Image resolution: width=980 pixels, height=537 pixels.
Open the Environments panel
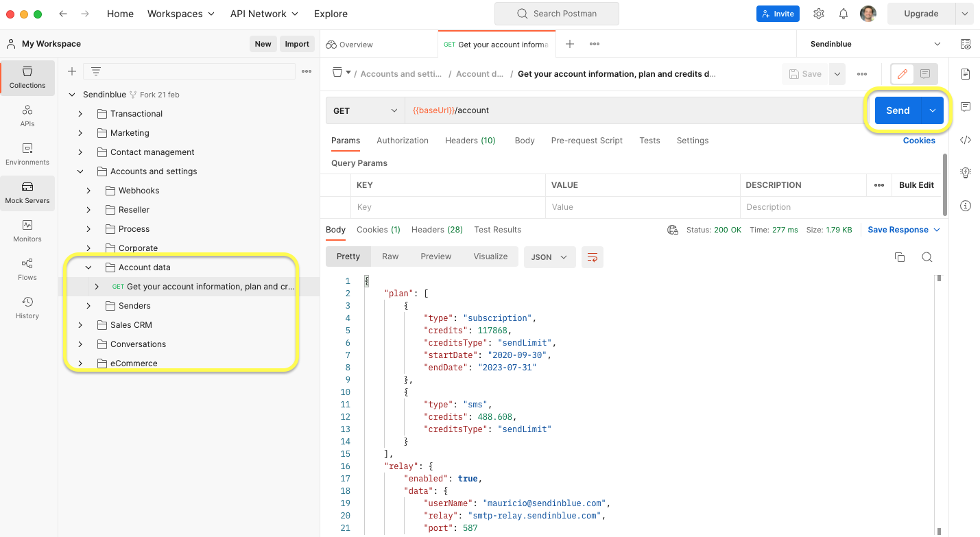(27, 154)
